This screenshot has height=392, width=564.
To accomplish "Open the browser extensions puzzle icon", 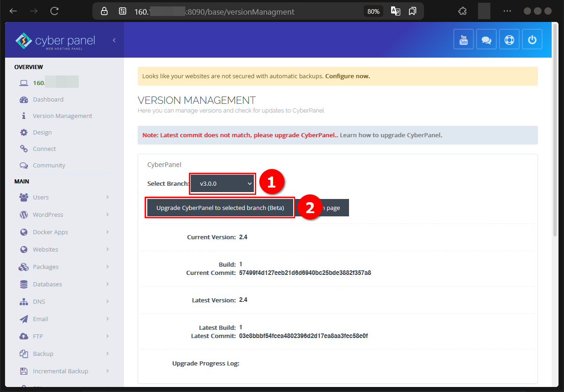I will point(462,11).
